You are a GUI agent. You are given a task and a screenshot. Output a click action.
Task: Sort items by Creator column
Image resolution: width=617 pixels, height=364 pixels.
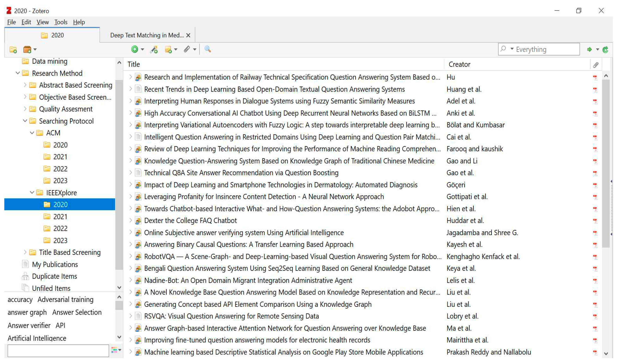tap(459, 65)
